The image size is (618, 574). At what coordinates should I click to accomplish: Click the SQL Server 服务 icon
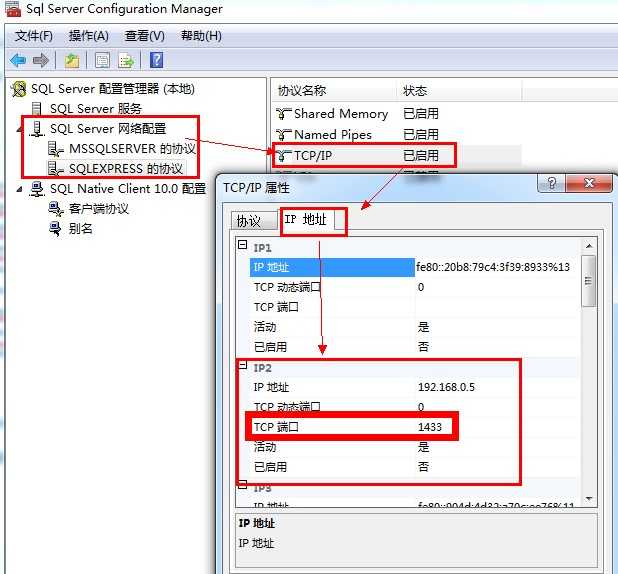(x=37, y=109)
